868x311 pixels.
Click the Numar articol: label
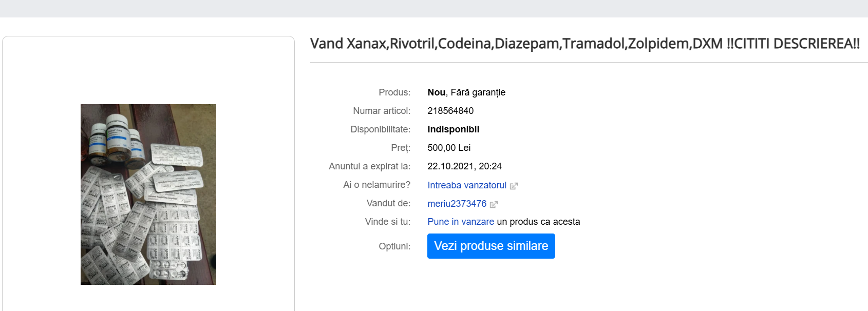coord(382,111)
